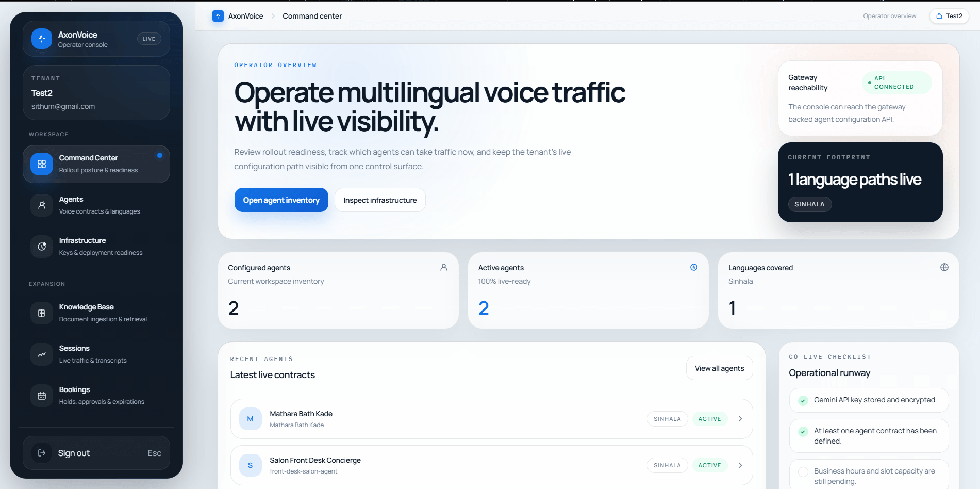This screenshot has width=980, height=489.
Task: Click AxonVoice breadcrumb link
Action: tap(245, 16)
